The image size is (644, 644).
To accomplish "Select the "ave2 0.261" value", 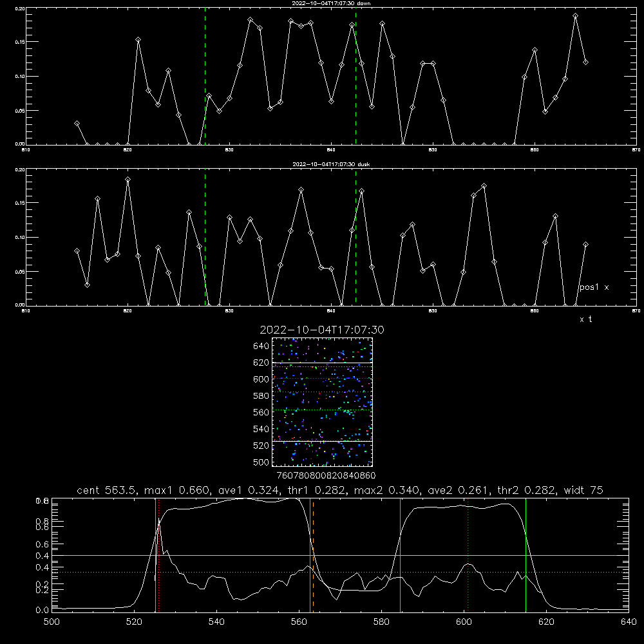I will pos(457,490).
